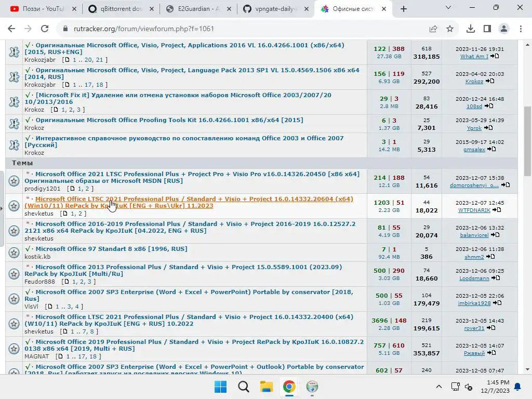
Task: Click sticky icon of Office Proofing Tools row
Action: pyautogui.click(x=14, y=124)
